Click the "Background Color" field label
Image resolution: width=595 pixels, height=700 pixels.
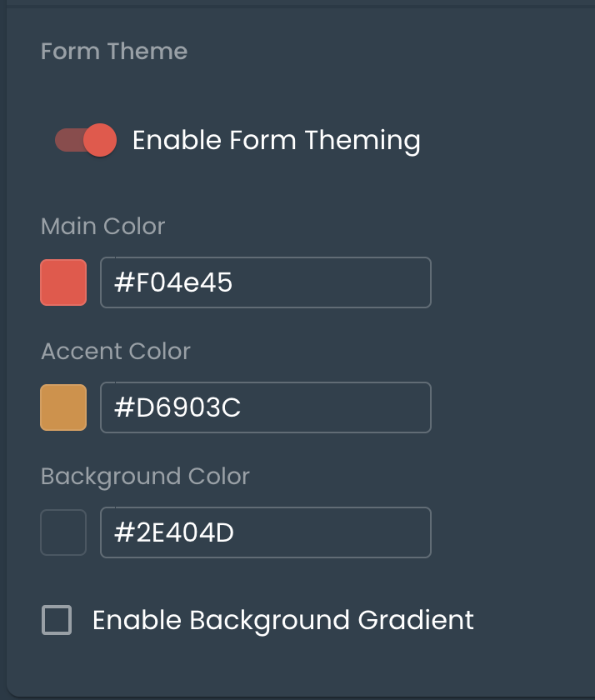click(145, 476)
